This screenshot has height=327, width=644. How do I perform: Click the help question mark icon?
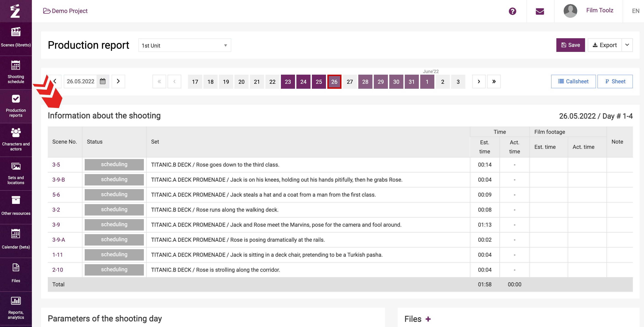click(512, 11)
